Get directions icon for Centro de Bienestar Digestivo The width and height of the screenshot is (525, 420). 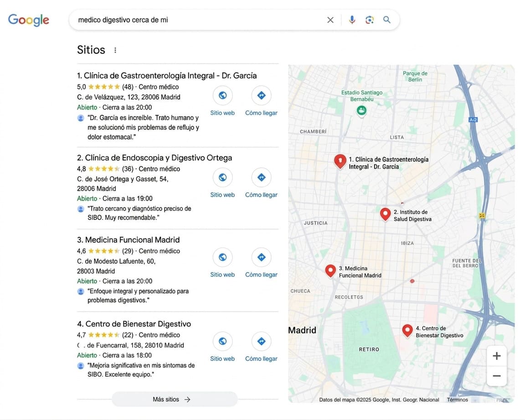click(x=261, y=341)
